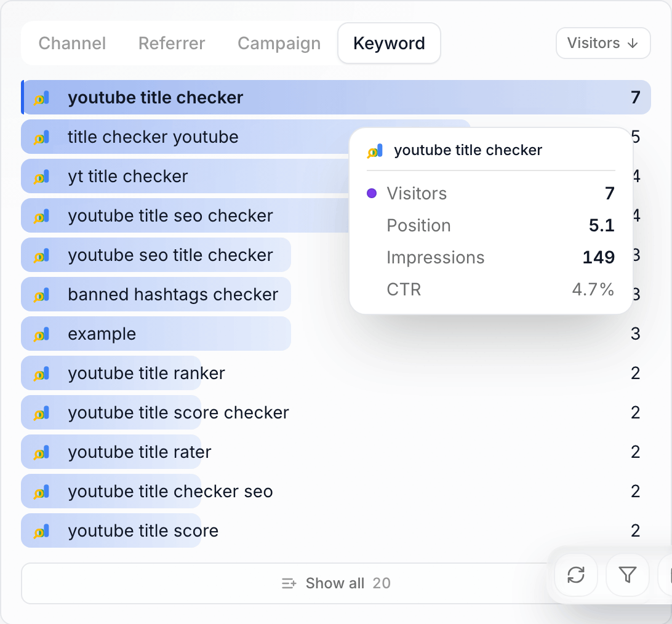
Task: Click visitor count 7 on top keyword row
Action: (x=636, y=97)
